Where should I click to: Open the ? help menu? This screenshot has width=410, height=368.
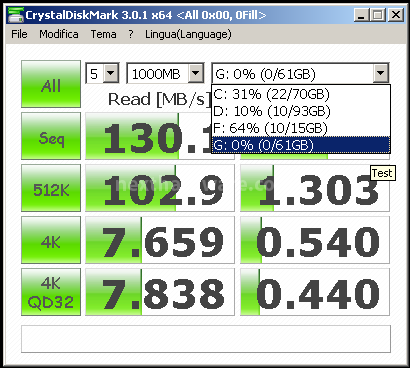(x=131, y=34)
